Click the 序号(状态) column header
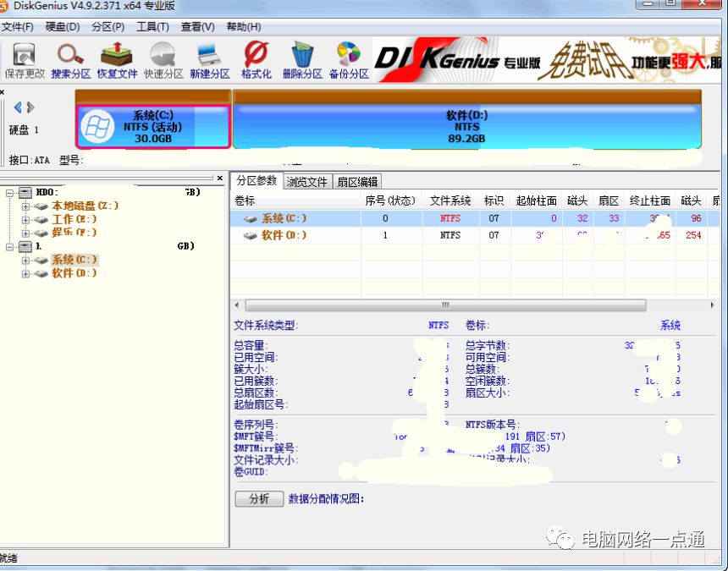 coord(391,200)
